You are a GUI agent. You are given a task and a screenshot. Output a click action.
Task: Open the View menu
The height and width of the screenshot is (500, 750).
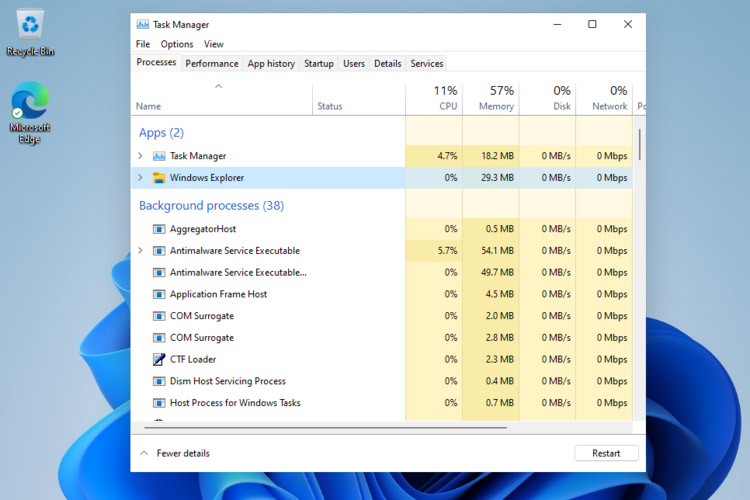click(x=214, y=44)
